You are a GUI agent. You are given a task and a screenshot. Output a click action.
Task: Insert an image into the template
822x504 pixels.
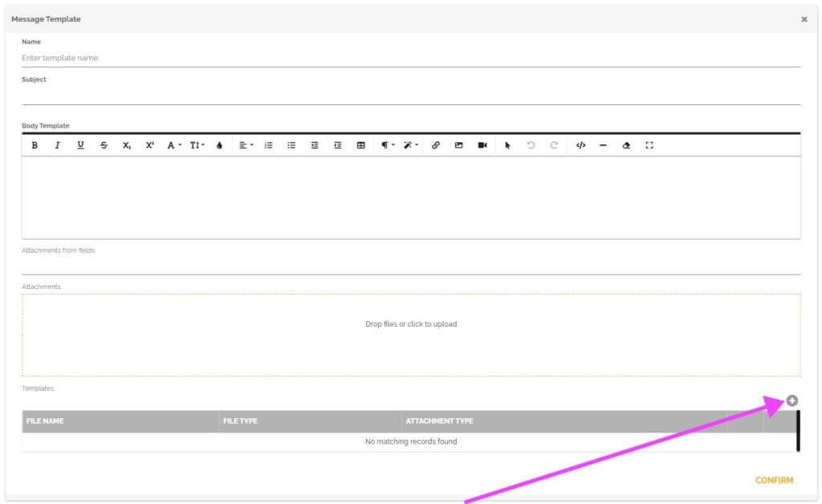(x=459, y=144)
